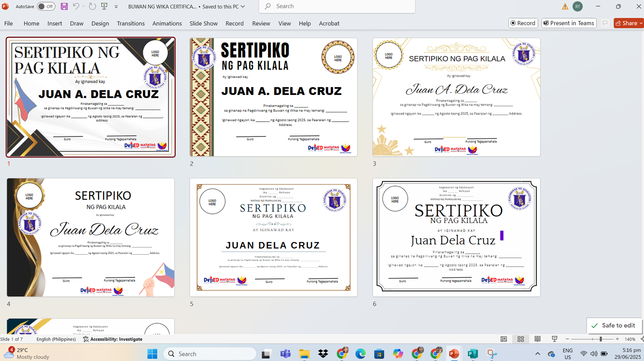Open Microsoft Teams from taskbar

coord(285,354)
